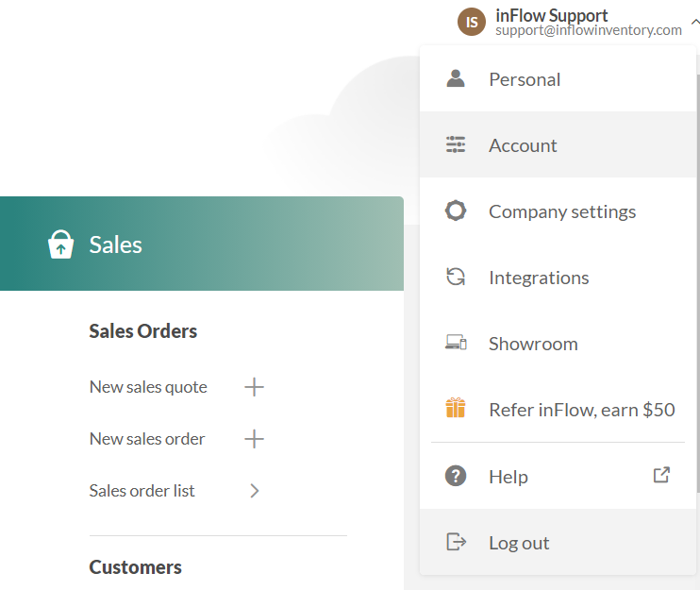The height and width of the screenshot is (590, 700).
Task: Open the Personal menu item
Action: point(558,79)
